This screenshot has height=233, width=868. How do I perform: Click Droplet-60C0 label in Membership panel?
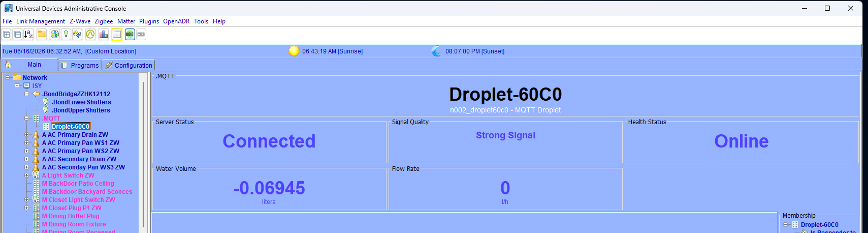click(x=820, y=225)
